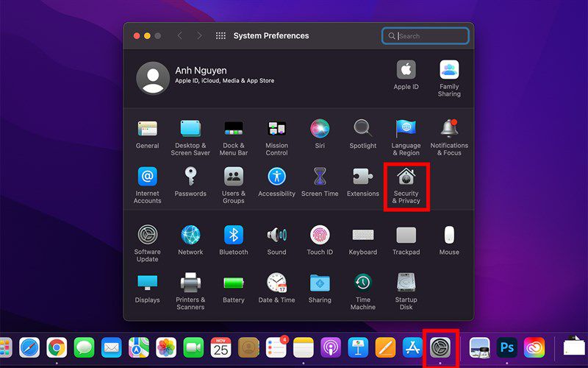Open Date & Time preferences
This screenshot has height=368, width=588.
277,288
